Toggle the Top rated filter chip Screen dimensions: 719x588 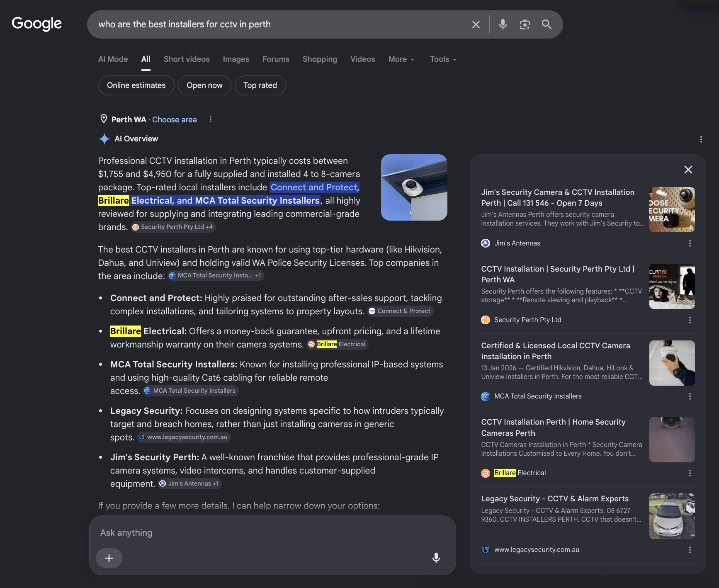(x=260, y=85)
